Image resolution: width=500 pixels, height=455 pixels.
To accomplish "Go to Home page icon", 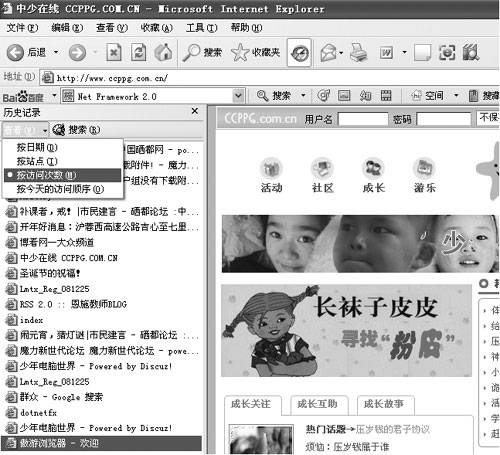I will [x=163, y=52].
